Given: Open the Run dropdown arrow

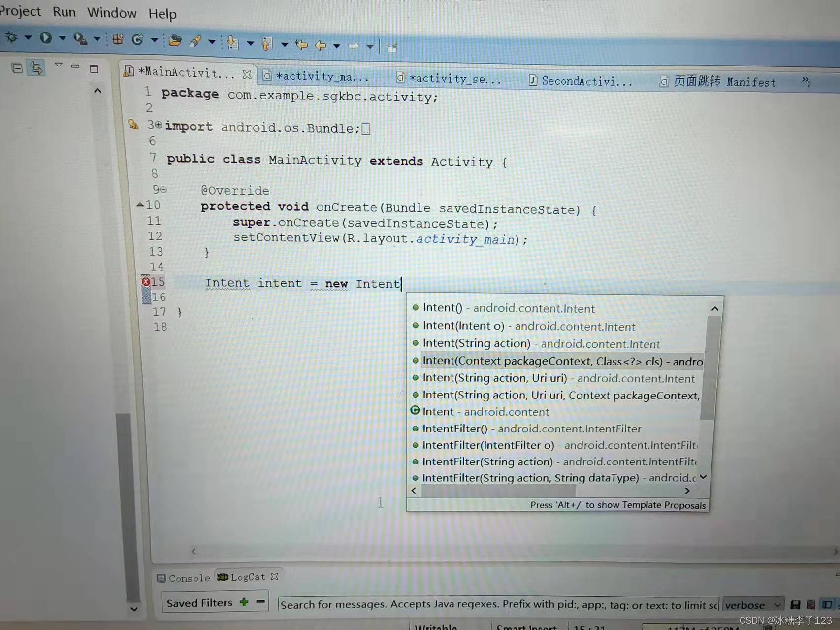Looking at the screenshot, I should (x=62, y=38).
